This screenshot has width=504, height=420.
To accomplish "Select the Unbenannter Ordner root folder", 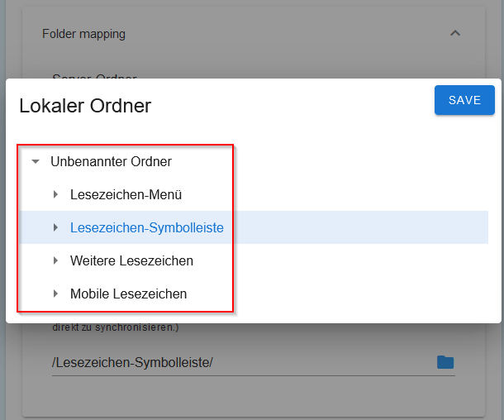I will 111,162.
